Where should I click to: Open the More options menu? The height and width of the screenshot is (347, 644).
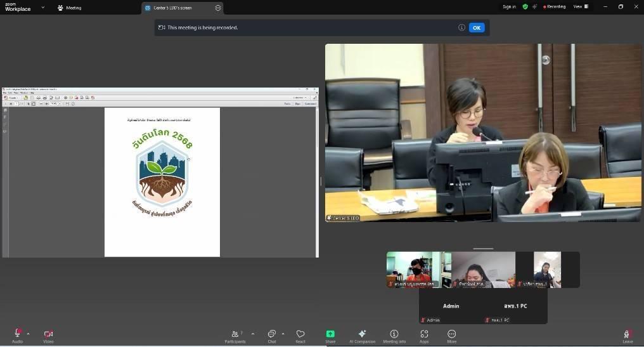(x=451, y=334)
